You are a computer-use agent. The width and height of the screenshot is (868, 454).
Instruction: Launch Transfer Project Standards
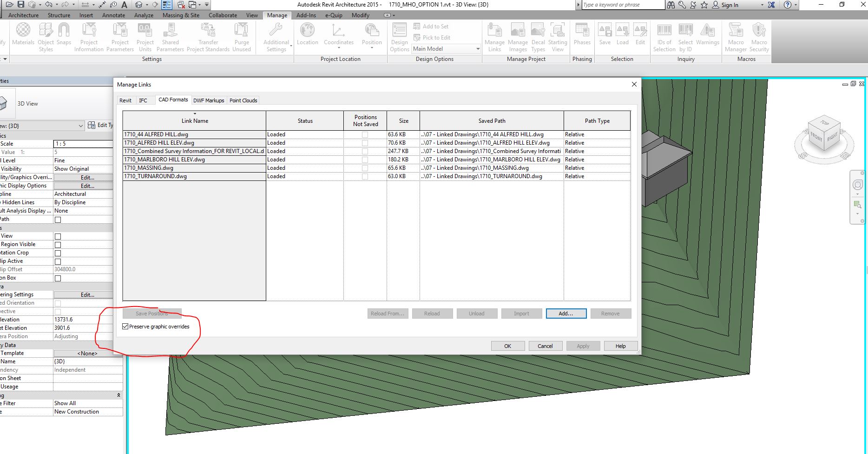208,36
